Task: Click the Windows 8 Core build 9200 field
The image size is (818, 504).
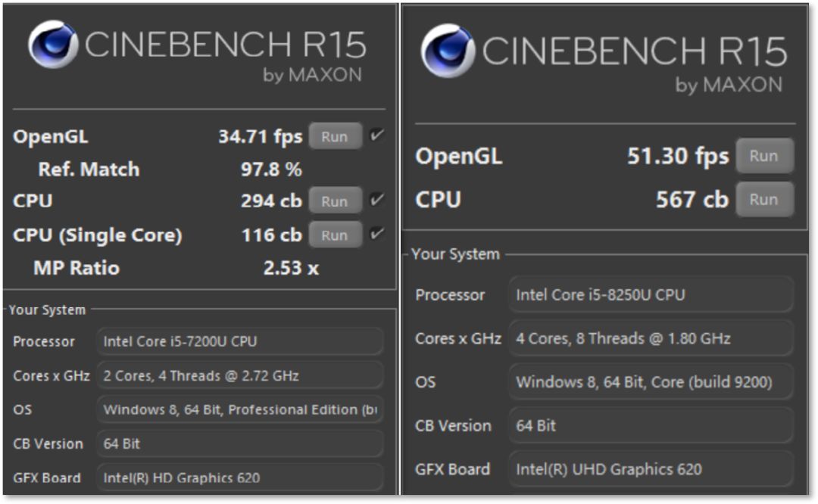Action: pyautogui.click(x=651, y=382)
